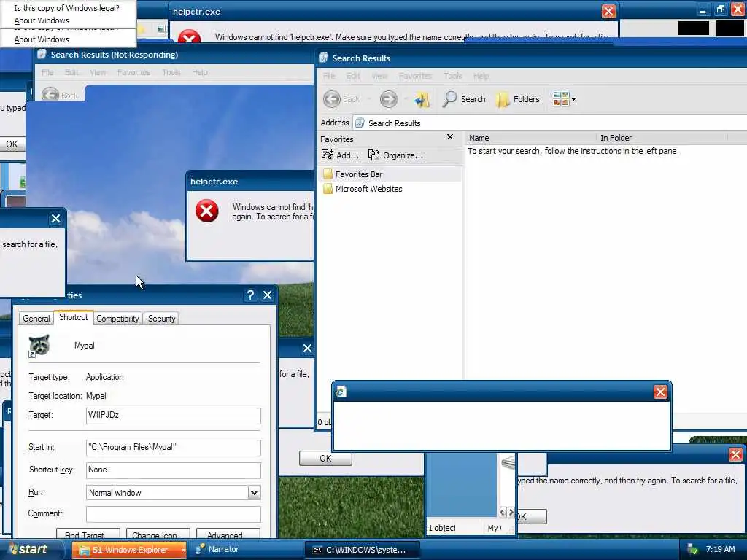Screen dimensions: 747x560
Task: Open Tools menu in right Search Results window
Action: click(x=452, y=76)
